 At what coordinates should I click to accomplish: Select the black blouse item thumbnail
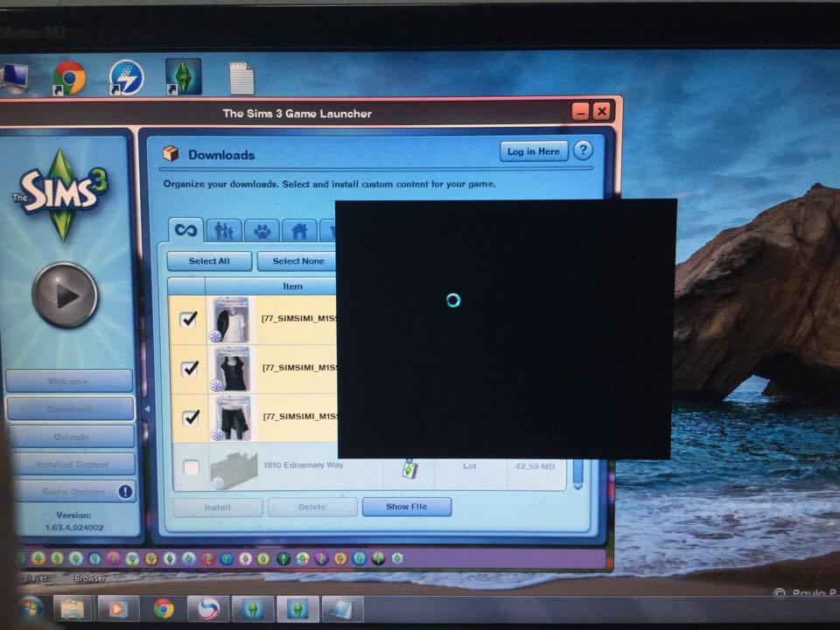click(231, 369)
